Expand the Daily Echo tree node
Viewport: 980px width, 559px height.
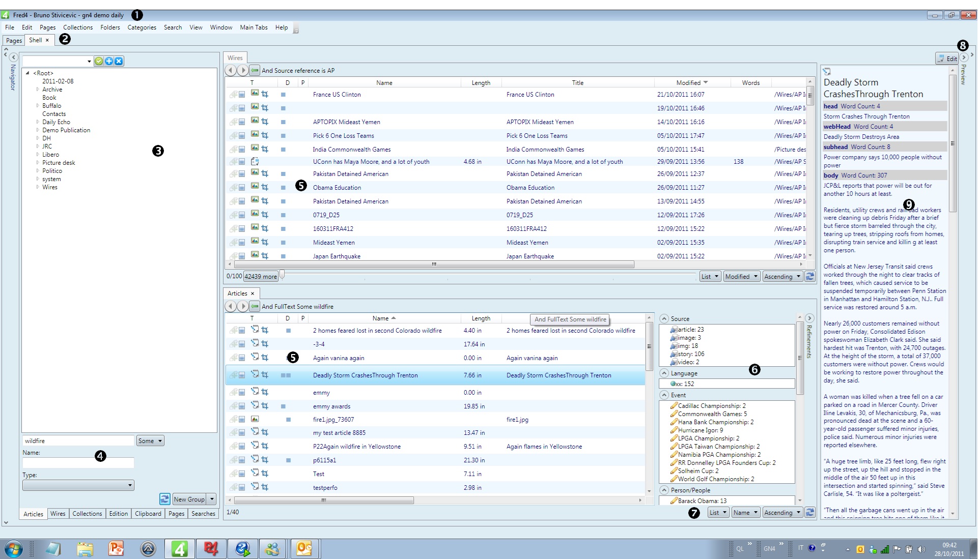(x=38, y=122)
